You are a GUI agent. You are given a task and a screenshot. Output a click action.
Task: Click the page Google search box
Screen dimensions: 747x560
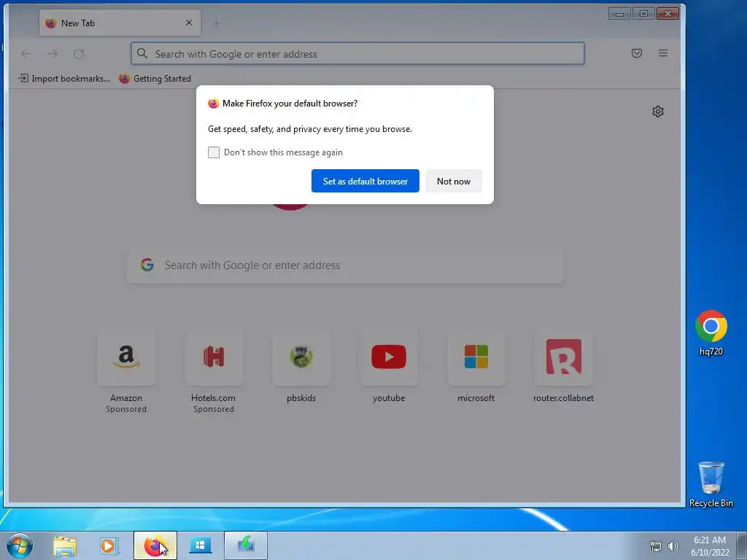[345, 265]
